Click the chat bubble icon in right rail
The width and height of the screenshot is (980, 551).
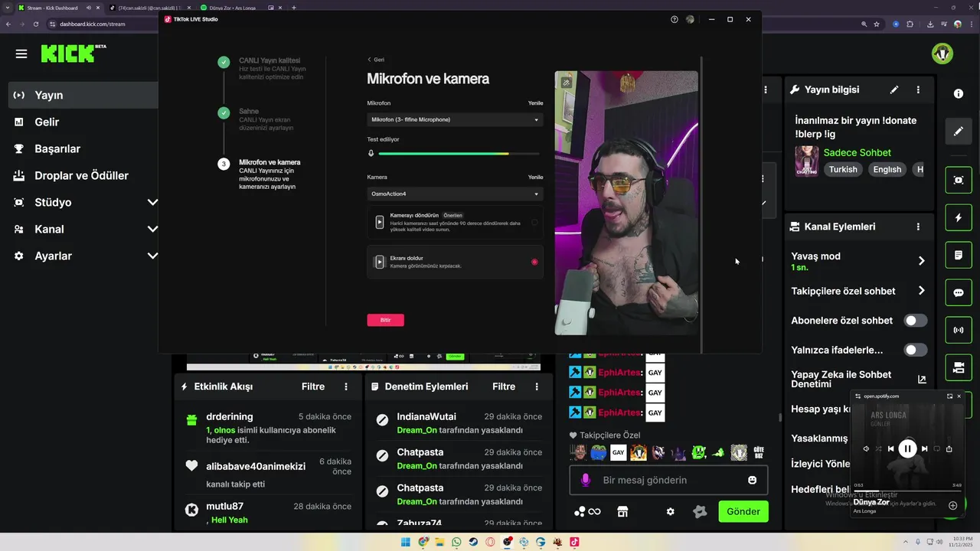(x=959, y=292)
